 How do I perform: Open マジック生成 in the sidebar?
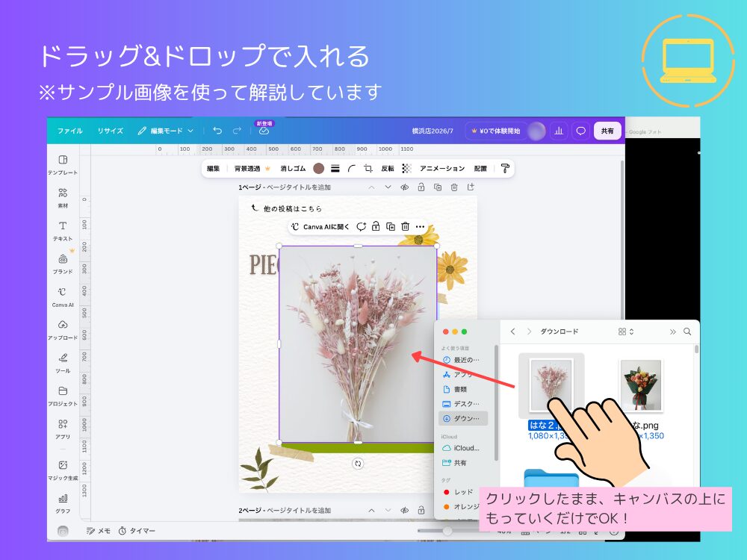[x=63, y=470]
